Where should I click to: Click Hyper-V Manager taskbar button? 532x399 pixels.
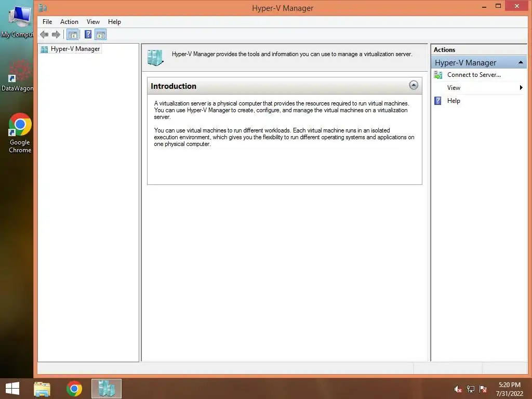pyautogui.click(x=107, y=389)
